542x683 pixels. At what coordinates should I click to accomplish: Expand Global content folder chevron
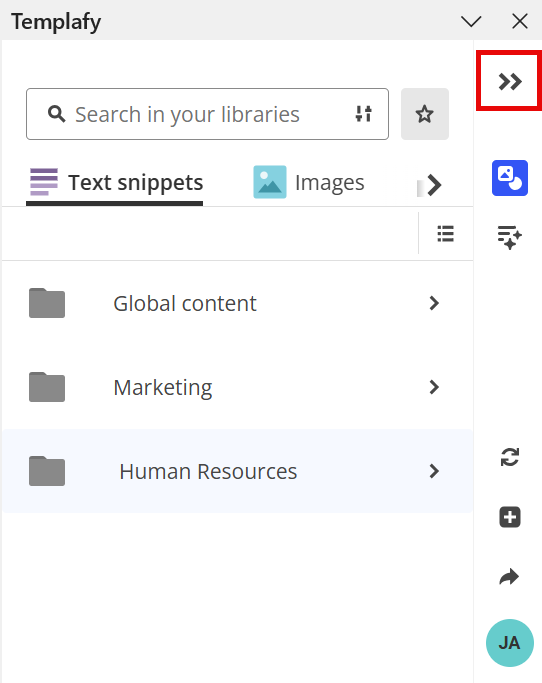[434, 303]
